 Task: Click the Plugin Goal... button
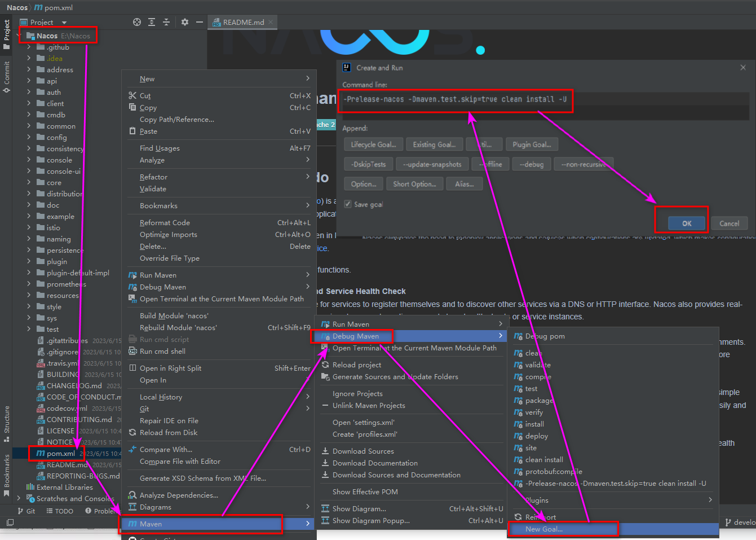(x=532, y=144)
